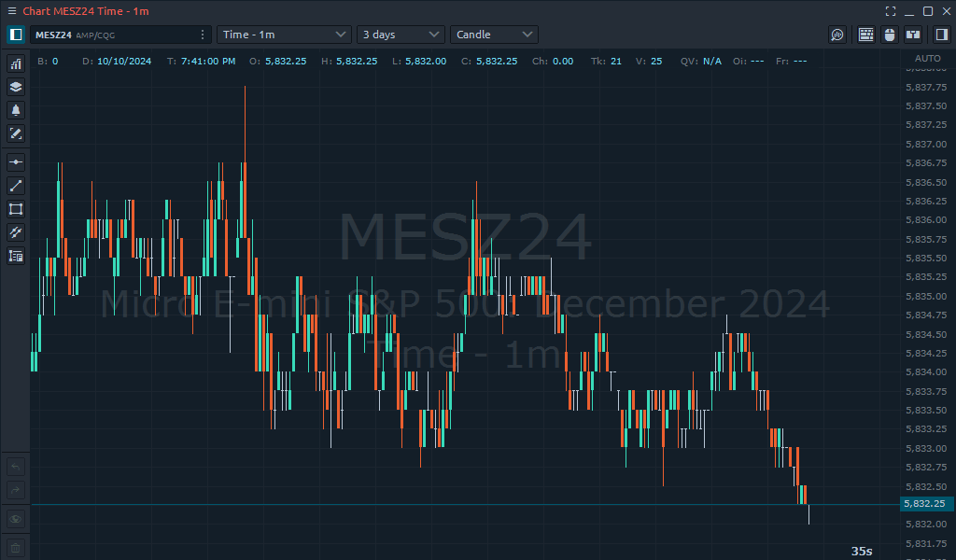
Task: Select the trend line drawing tool
Action: pos(16,186)
